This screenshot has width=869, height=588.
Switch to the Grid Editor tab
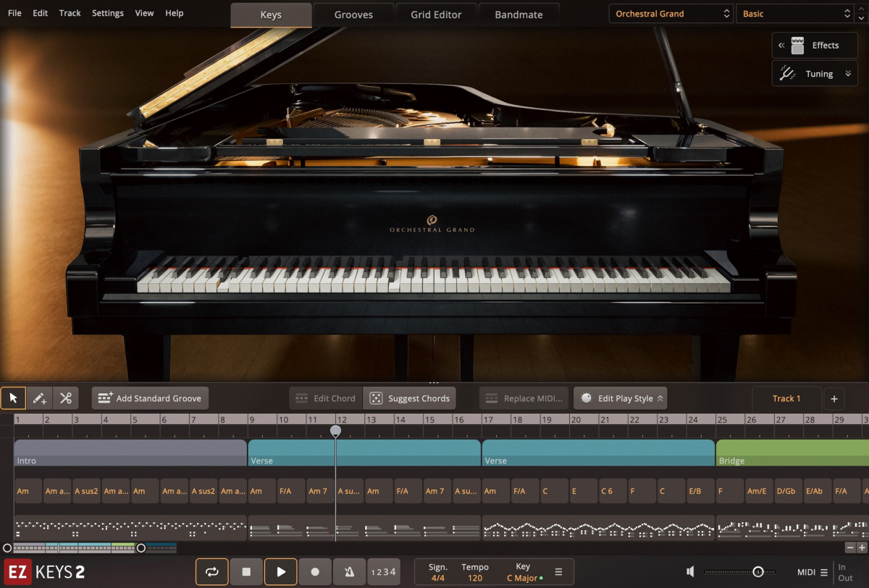436,14
